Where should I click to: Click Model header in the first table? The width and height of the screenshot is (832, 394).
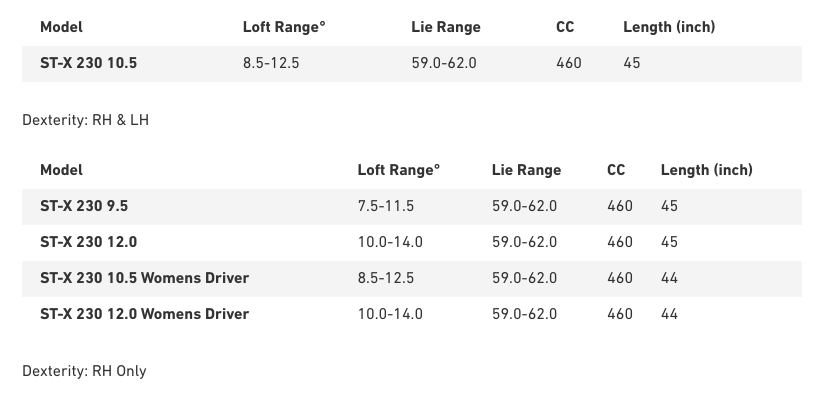click(61, 27)
